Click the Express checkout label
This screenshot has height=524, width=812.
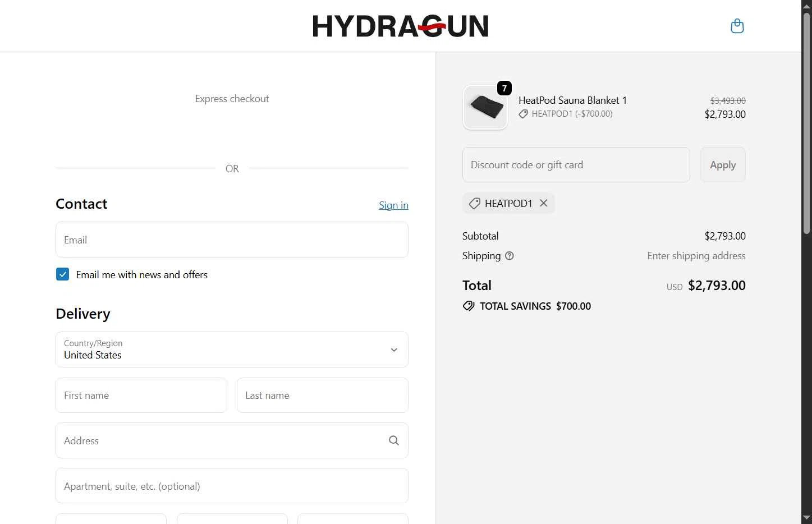[232, 99]
